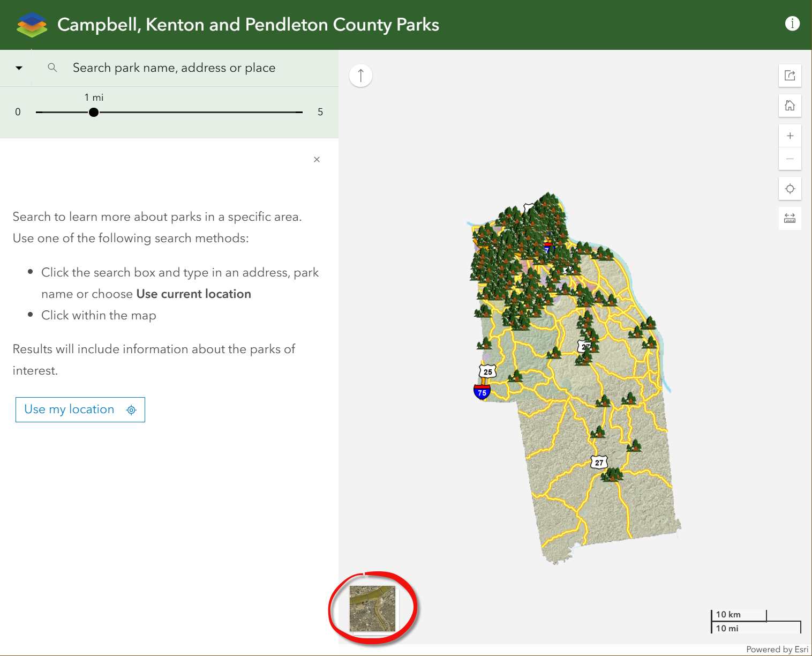Open the share map options

click(x=790, y=76)
